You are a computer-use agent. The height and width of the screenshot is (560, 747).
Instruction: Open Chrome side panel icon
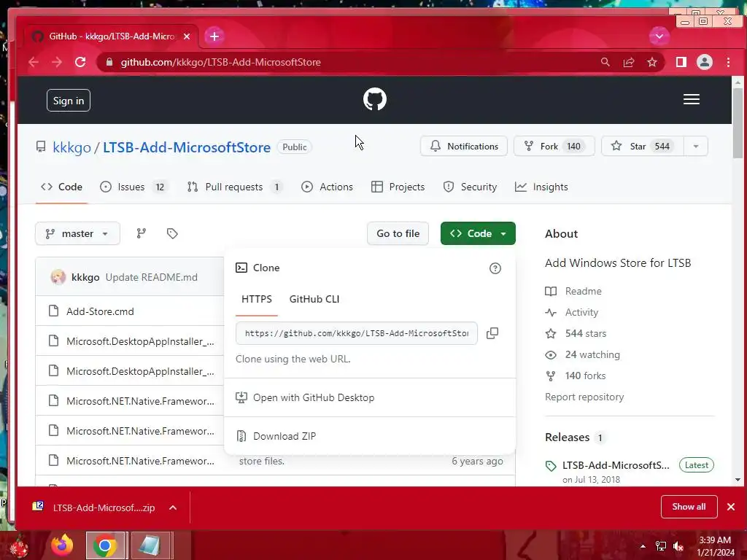click(x=681, y=62)
